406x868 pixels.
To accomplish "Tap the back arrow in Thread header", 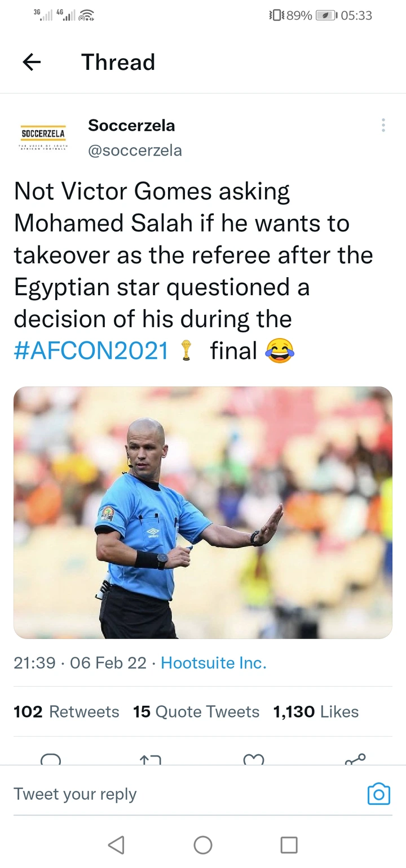I will [x=32, y=62].
